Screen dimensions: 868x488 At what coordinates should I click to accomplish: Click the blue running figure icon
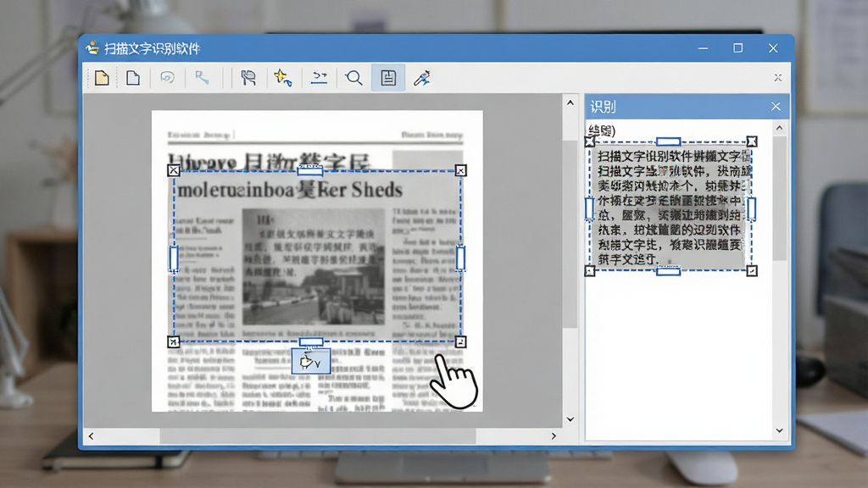click(422, 78)
